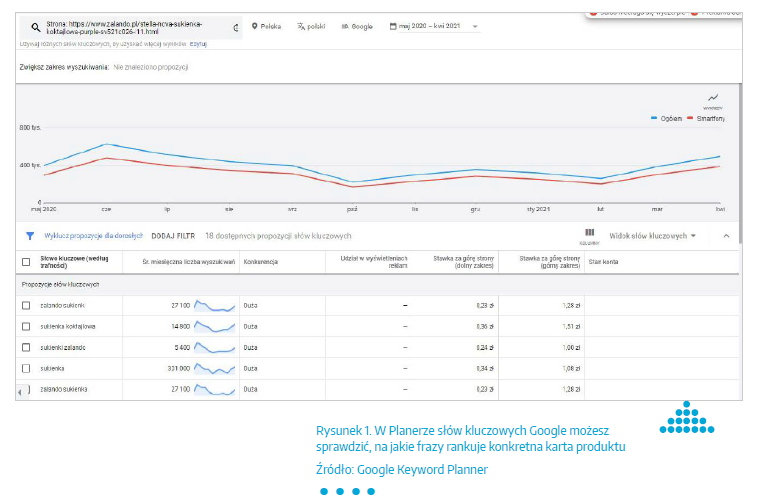The image size is (761, 503).
Task: Click the vertical scrollbar on the right
Action: click(x=740, y=163)
